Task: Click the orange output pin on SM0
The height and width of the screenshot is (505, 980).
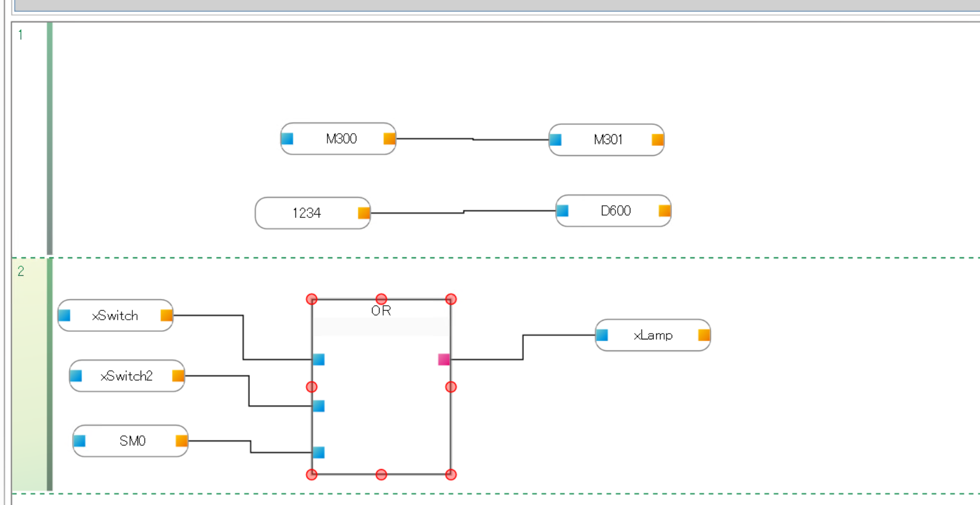Action: (181, 440)
